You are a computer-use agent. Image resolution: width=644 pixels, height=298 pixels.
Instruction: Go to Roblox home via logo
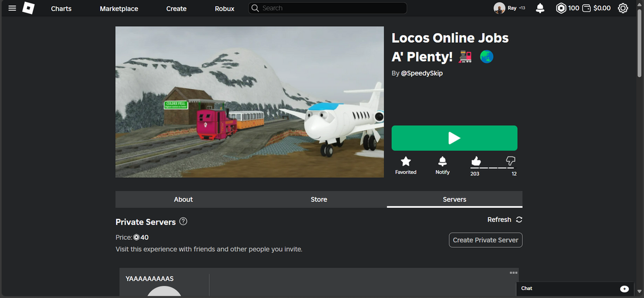coord(29,8)
